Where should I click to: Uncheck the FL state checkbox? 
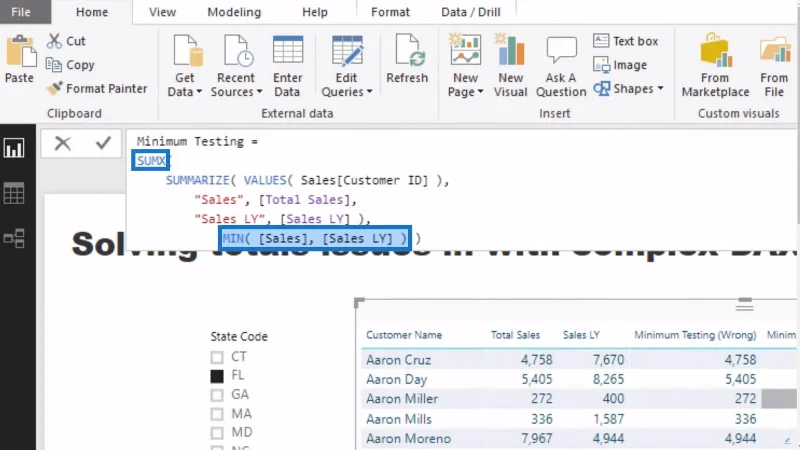tap(217, 376)
